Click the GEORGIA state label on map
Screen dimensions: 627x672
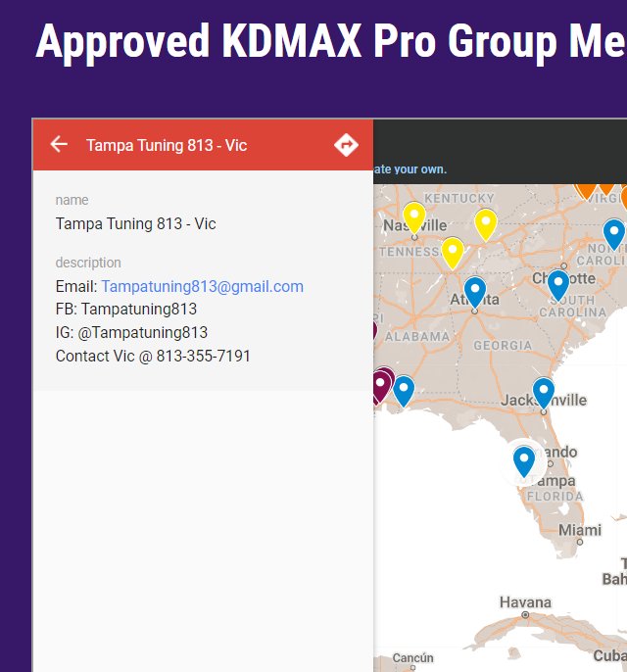pyautogui.click(x=503, y=346)
